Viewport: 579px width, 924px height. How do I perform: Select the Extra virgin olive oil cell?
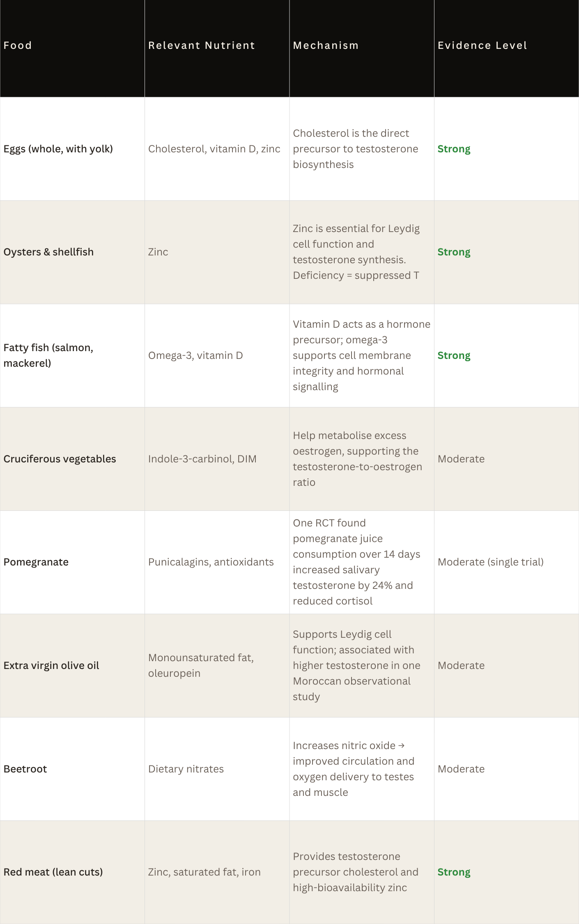tap(72, 666)
